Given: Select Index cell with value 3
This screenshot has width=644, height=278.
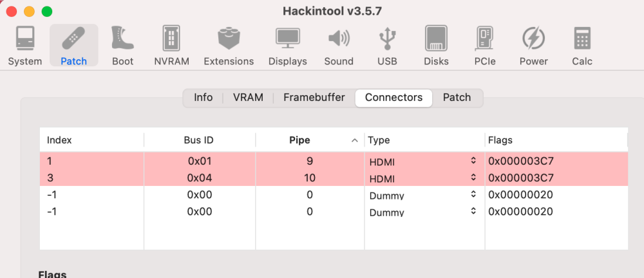Looking at the screenshot, I should point(50,178).
